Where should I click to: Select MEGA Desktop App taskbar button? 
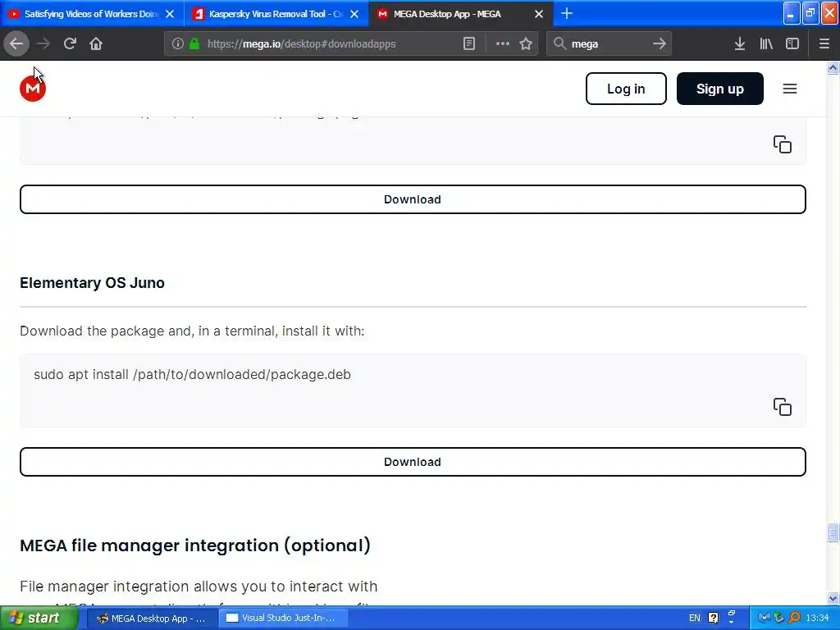click(151, 619)
